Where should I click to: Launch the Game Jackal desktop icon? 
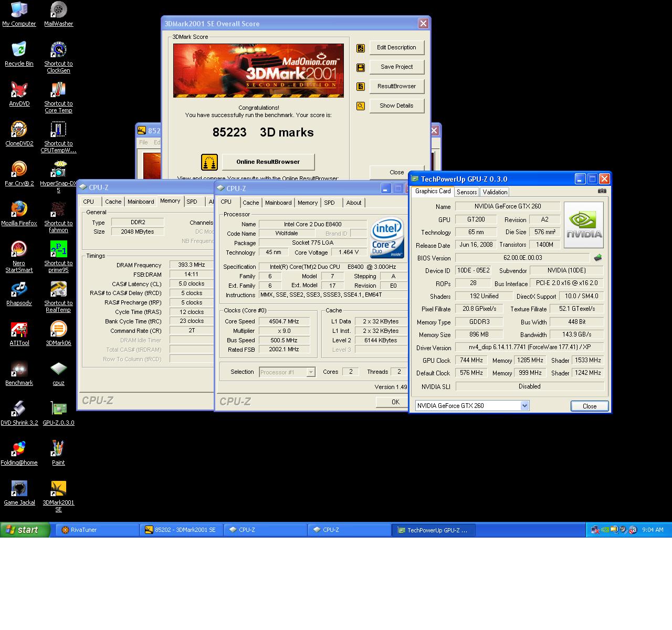pyautogui.click(x=19, y=493)
